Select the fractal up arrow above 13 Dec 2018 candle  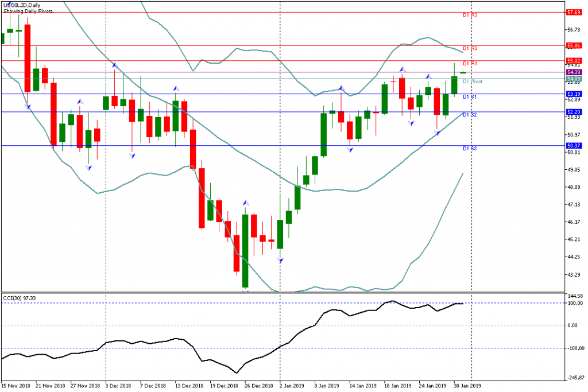click(176, 88)
